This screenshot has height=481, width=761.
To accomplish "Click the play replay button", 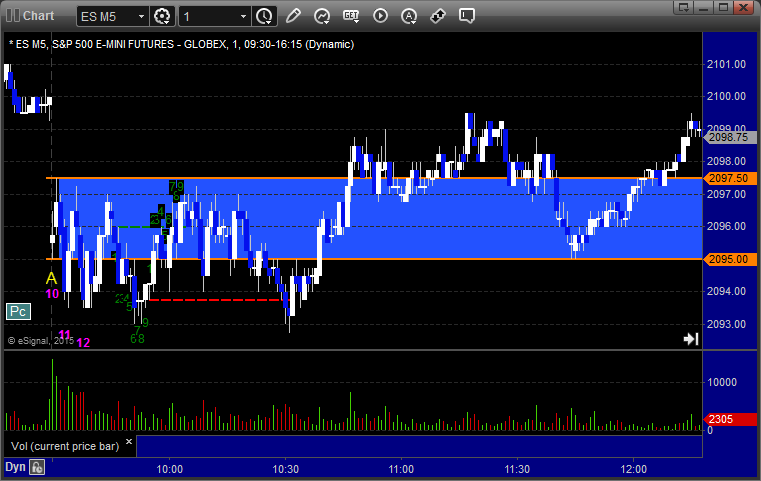I will click(x=380, y=16).
